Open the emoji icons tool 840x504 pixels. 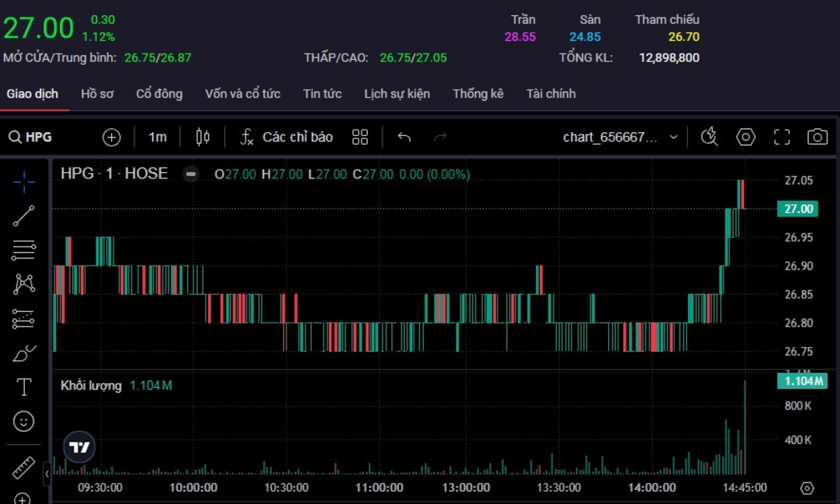point(24,421)
